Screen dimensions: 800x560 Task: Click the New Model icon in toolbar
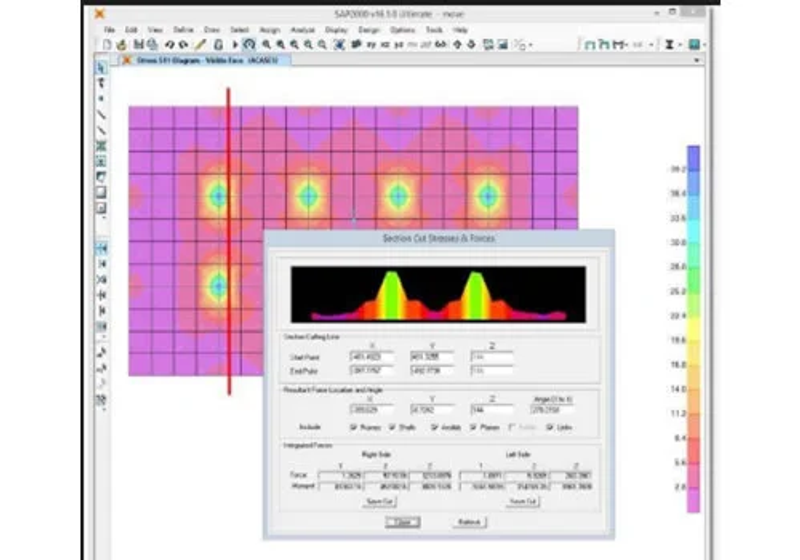[107, 45]
